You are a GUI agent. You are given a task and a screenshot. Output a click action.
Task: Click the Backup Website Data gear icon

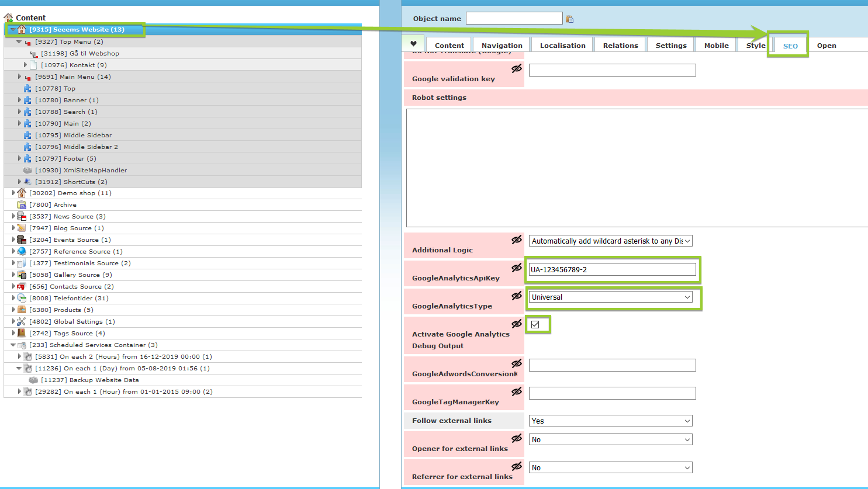point(33,380)
